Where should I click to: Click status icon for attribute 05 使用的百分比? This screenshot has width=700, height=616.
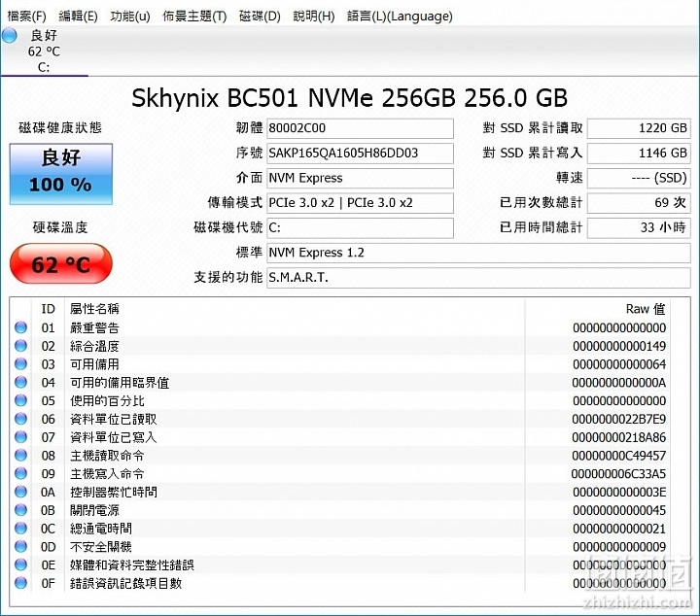(20, 401)
